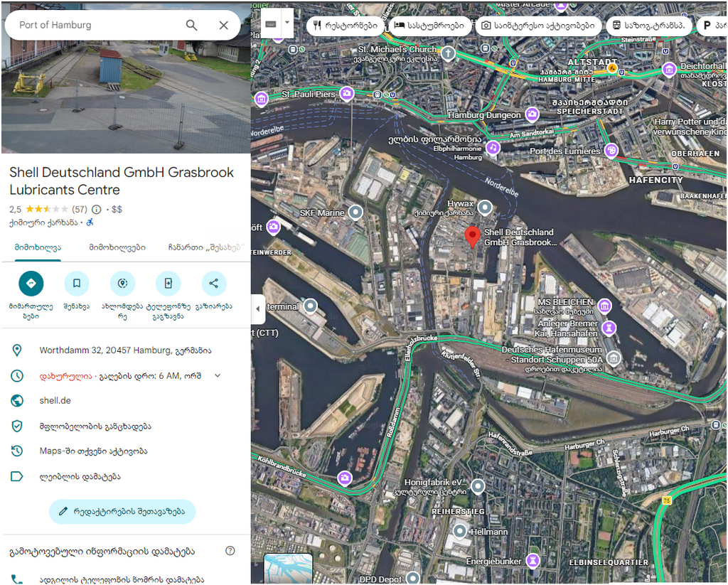
Task: Click the add label tag icon
Action: tap(17, 476)
